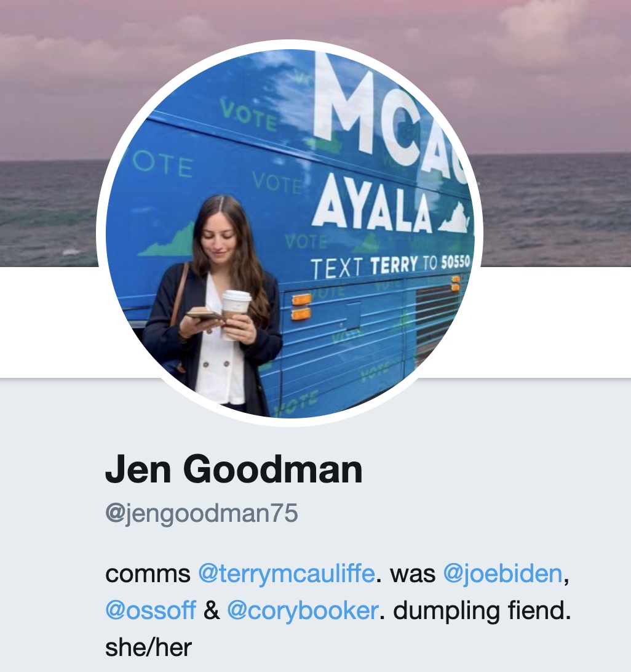
Task: Select the @jengoodman75 handle
Action: click(201, 513)
